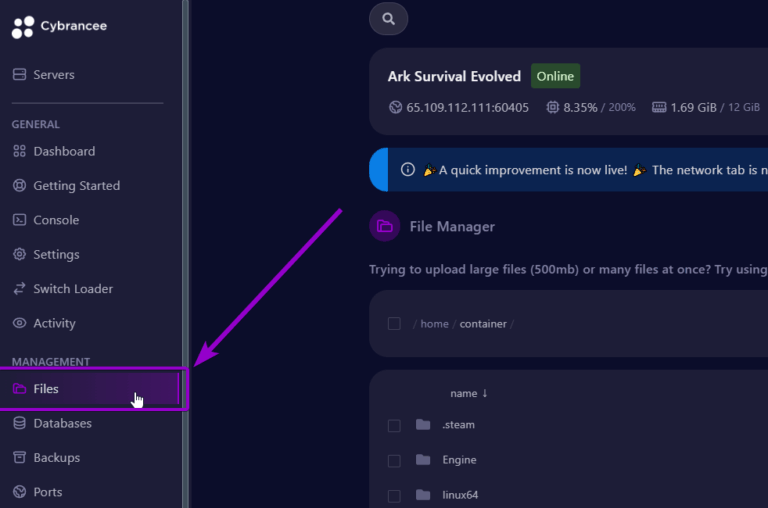This screenshot has height=508, width=768.
Task: Select the Switch Loader arrows icon
Action: [20, 289]
